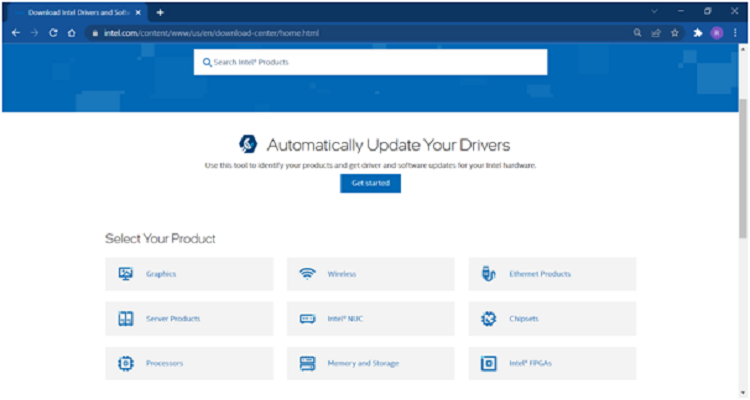Click the vertical scrollbar thumb

[743, 168]
